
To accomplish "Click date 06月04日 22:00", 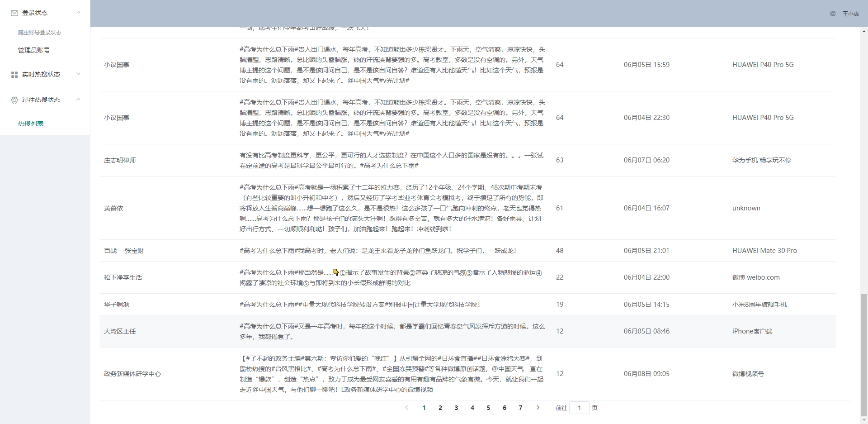I will pyautogui.click(x=646, y=277).
